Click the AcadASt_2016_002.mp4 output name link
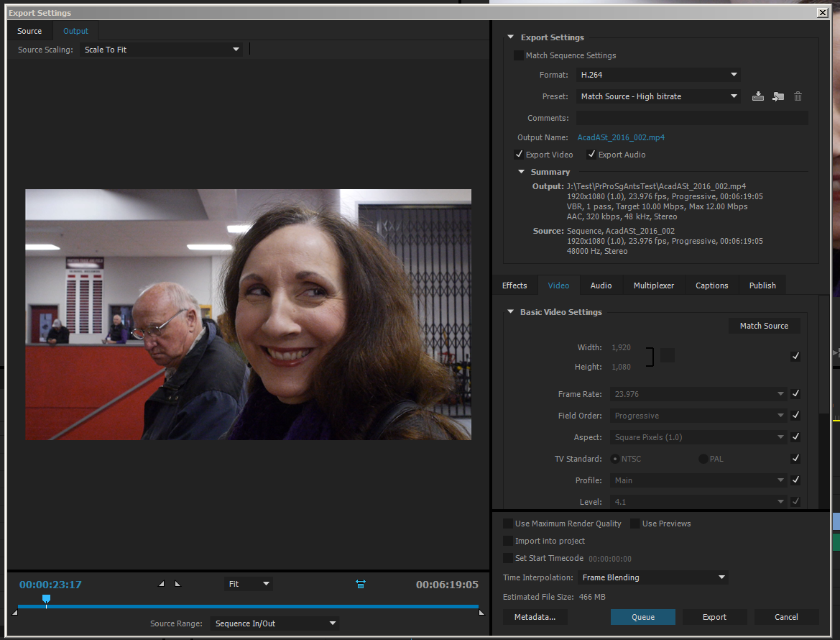Screen dimensions: 840x640 (x=620, y=137)
